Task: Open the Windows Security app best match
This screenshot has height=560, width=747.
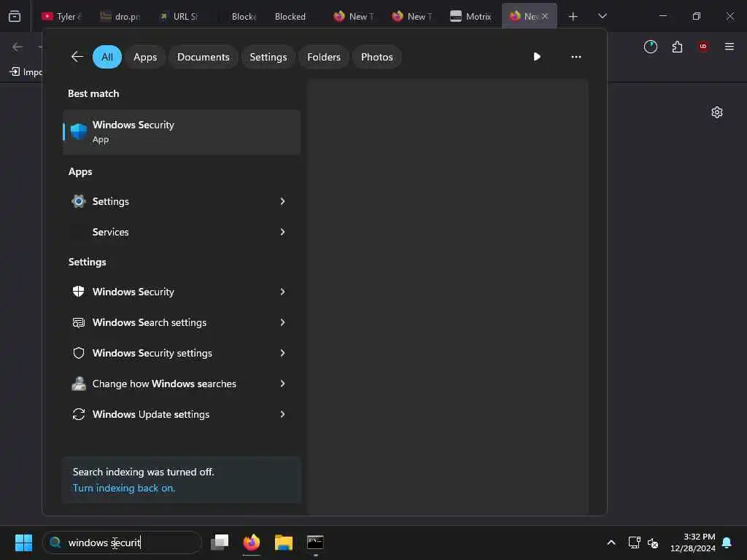Action: [x=182, y=132]
